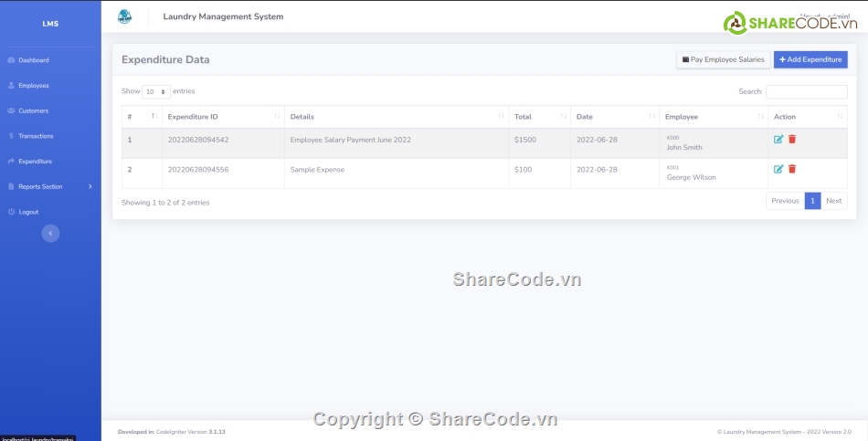Select Transactions in the sidebar
Image resolution: width=868 pixels, height=441 pixels.
tap(36, 136)
